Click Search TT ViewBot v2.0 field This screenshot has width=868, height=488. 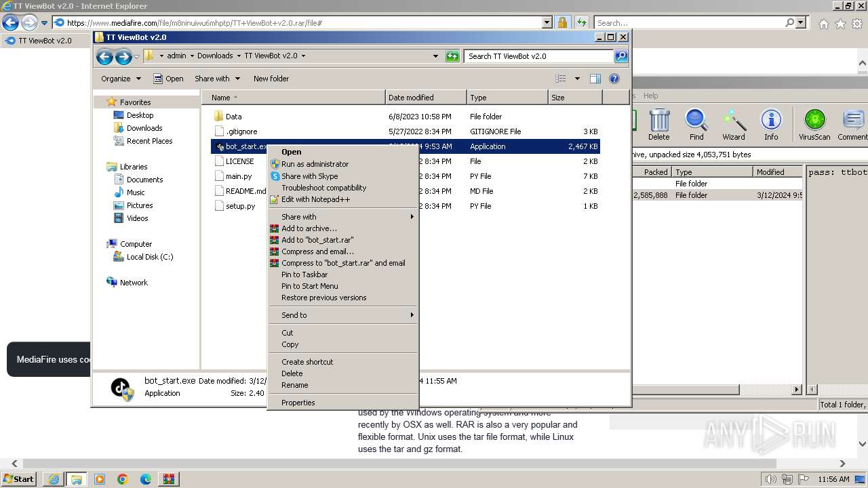click(539, 56)
